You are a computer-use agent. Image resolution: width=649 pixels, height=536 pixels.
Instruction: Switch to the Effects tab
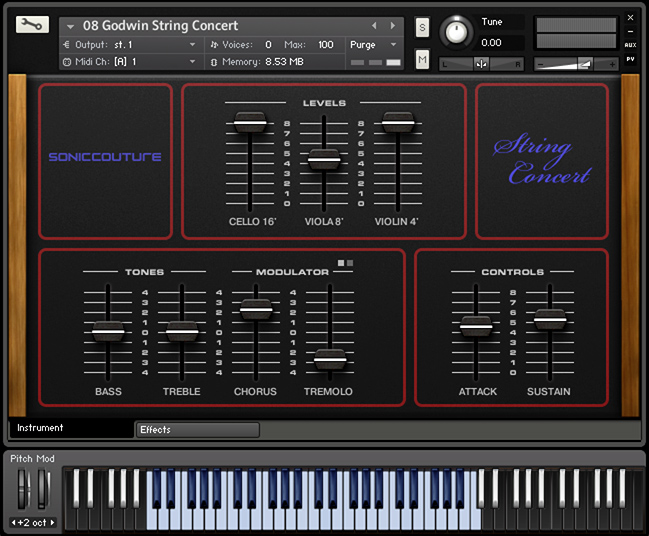point(198,430)
